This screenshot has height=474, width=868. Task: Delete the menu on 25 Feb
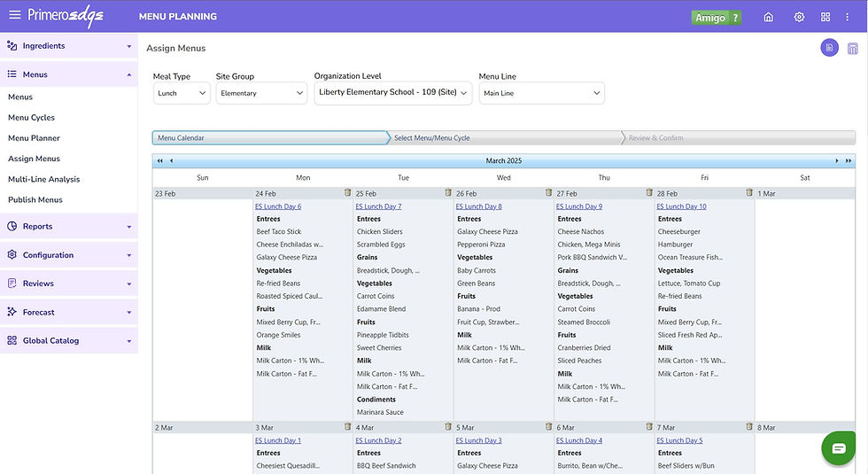point(448,193)
